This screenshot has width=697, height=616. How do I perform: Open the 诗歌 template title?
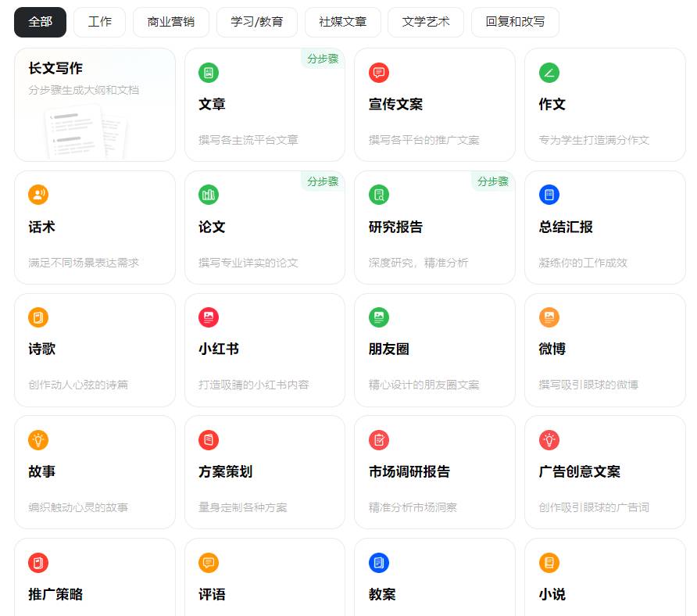41,349
